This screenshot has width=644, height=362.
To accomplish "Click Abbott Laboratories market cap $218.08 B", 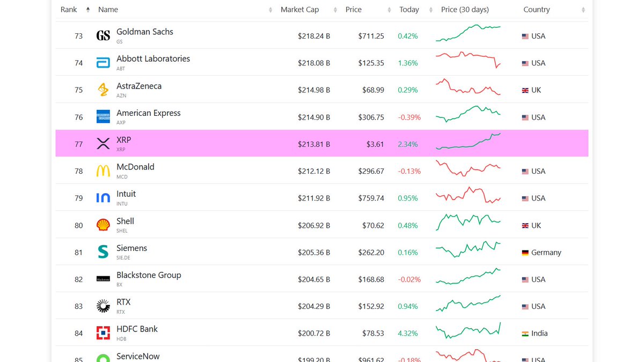I will tap(314, 63).
